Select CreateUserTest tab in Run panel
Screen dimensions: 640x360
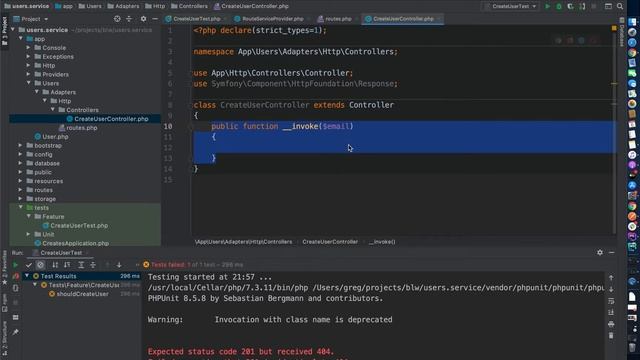pos(61,253)
